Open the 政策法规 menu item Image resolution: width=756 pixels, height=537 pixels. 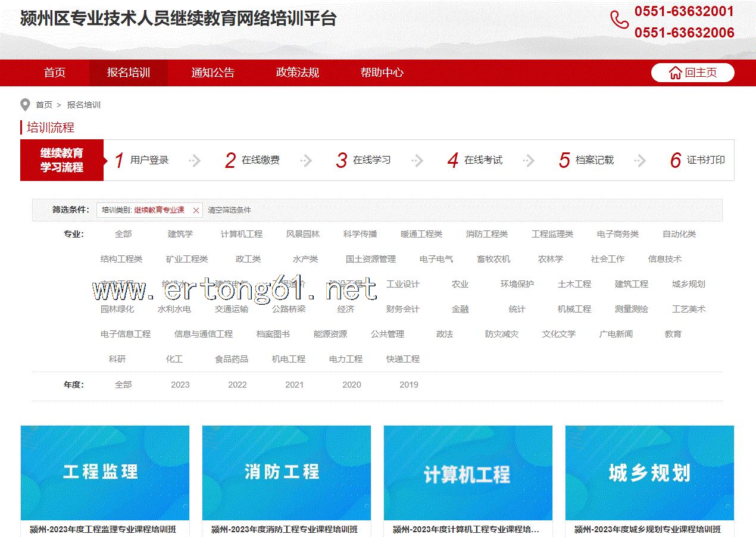click(298, 73)
